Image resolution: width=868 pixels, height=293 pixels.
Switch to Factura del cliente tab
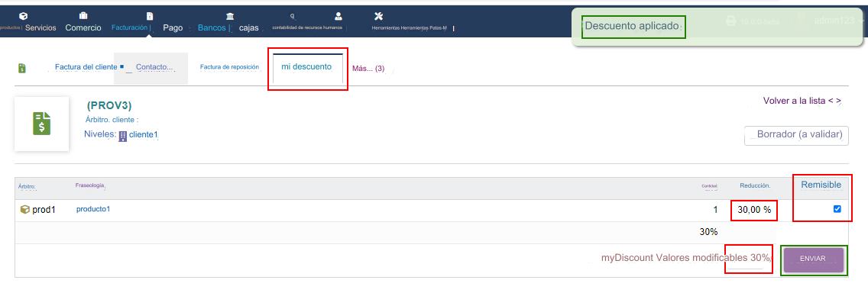pyautogui.click(x=86, y=67)
